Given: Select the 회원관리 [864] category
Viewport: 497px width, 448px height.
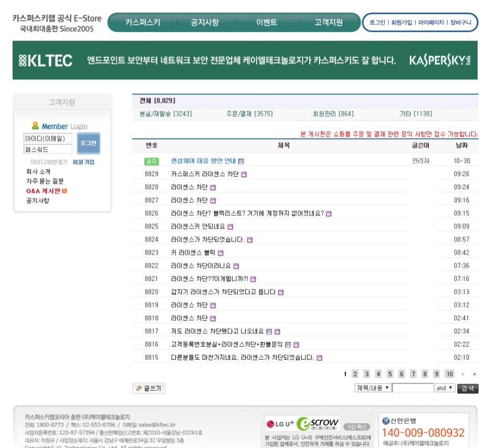Looking at the screenshot, I should click(333, 113).
